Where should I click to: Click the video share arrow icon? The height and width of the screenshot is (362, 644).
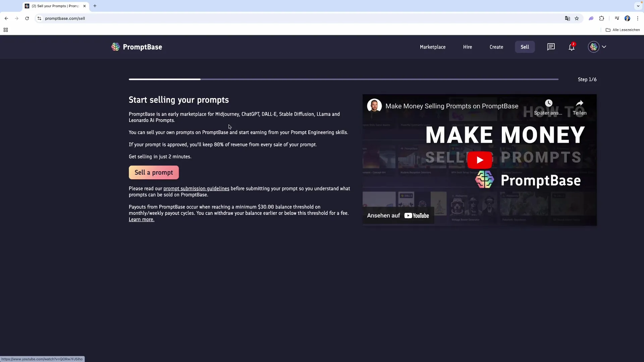tap(579, 103)
